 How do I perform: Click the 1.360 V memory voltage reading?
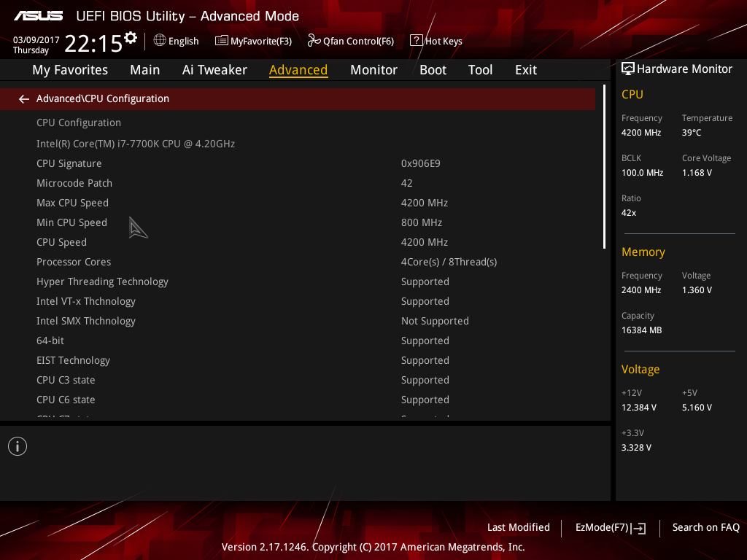tap(697, 290)
